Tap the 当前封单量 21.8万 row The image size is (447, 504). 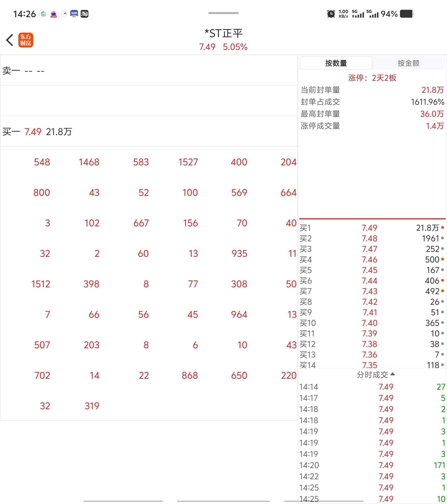372,90
